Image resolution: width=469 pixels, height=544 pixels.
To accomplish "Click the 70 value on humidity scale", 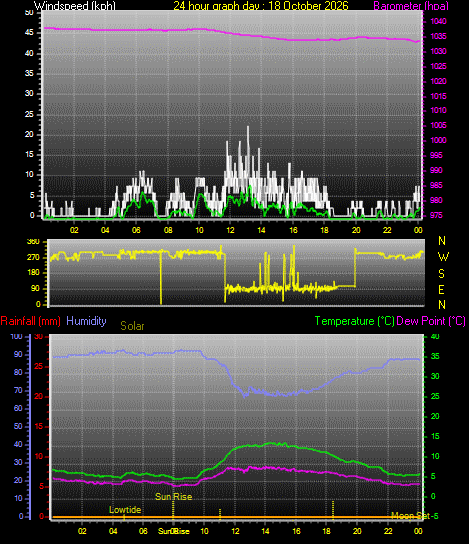I will point(18,390).
